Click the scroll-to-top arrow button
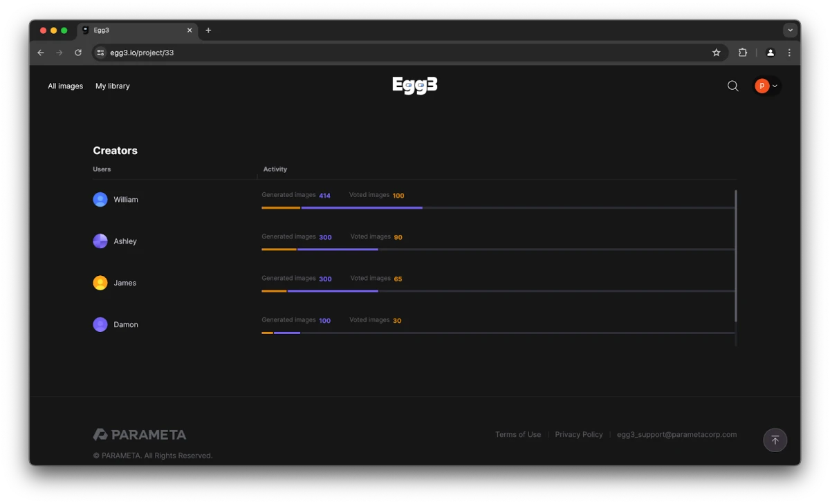Viewport: 830px width, 504px height. point(775,440)
